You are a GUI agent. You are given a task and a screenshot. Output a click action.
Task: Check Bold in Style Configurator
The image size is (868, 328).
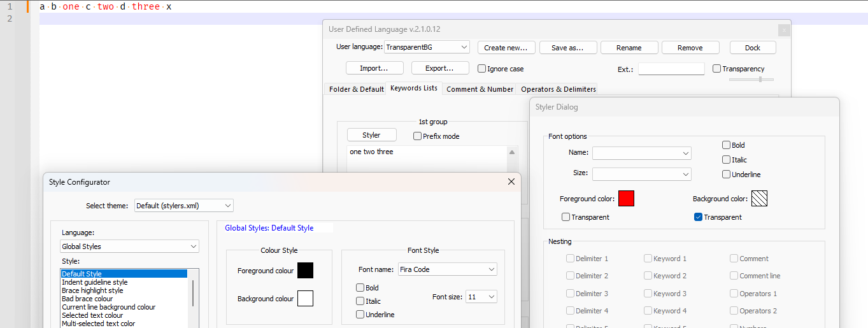360,288
